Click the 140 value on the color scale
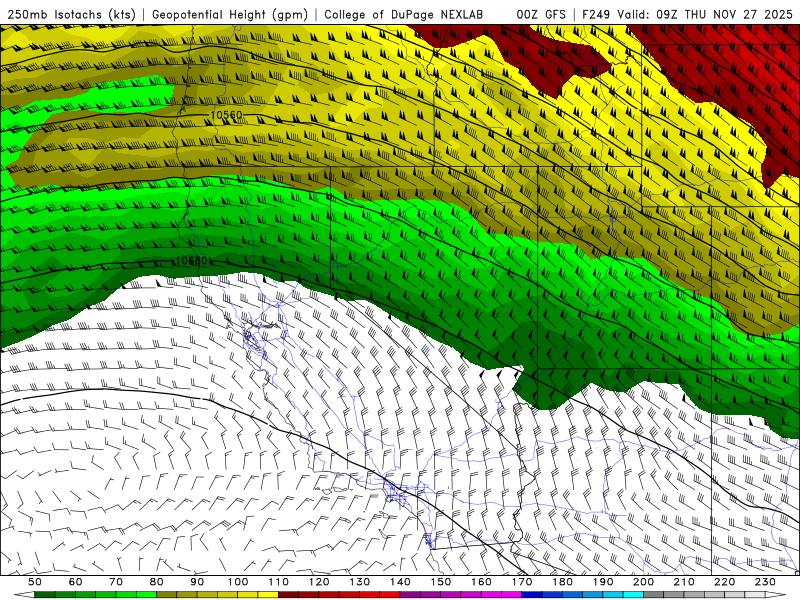 point(400,582)
